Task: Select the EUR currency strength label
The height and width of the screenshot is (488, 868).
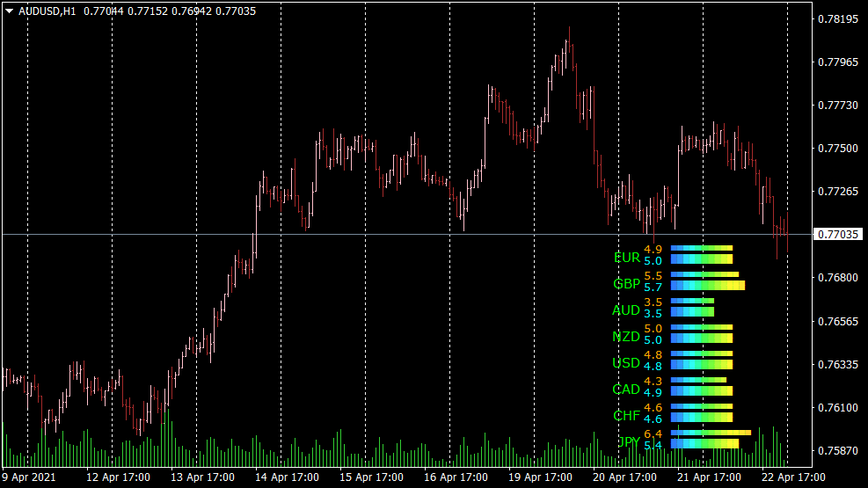Action: coord(627,258)
